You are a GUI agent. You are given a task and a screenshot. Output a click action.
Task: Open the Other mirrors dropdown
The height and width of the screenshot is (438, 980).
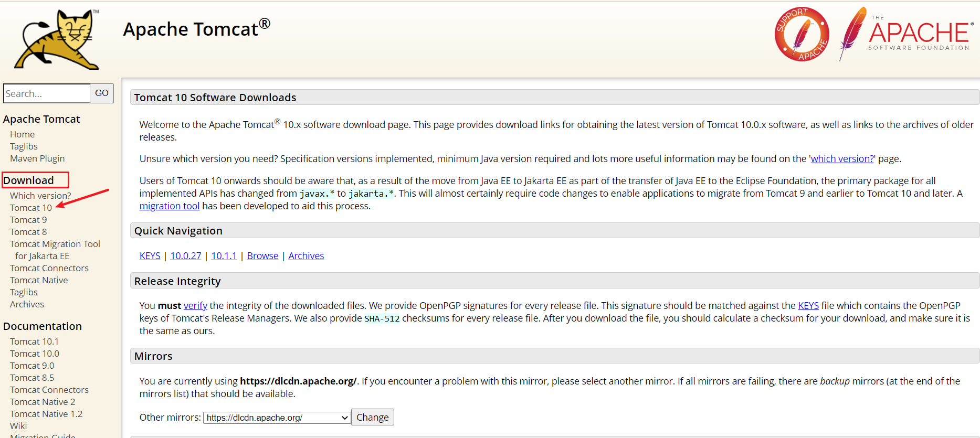click(x=277, y=418)
